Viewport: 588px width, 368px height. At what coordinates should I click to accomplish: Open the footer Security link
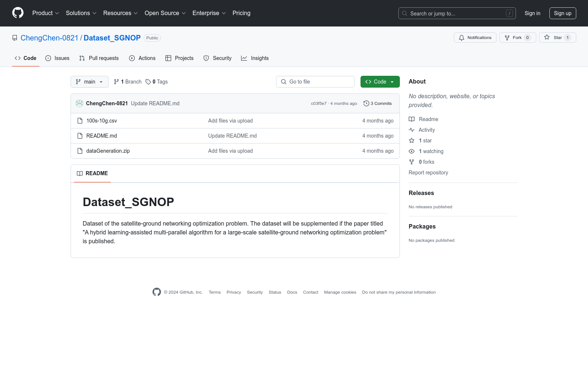(x=255, y=292)
